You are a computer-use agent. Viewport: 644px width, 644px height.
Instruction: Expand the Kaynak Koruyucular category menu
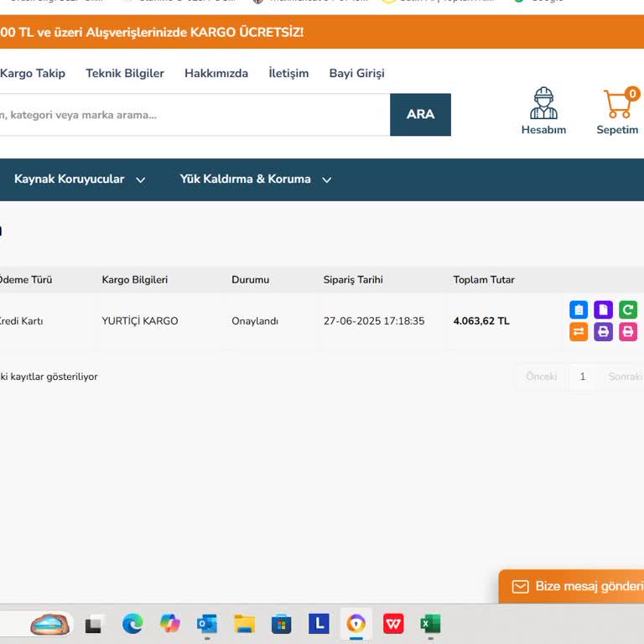80,179
